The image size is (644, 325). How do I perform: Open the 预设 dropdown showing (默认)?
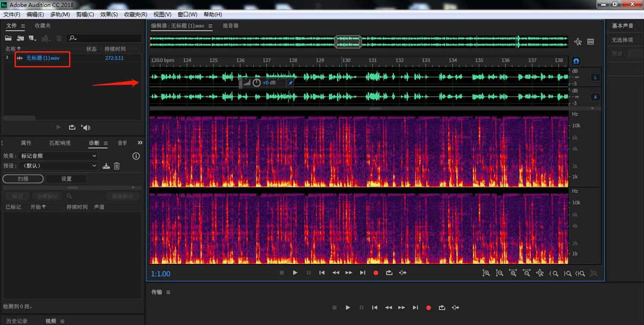58,166
